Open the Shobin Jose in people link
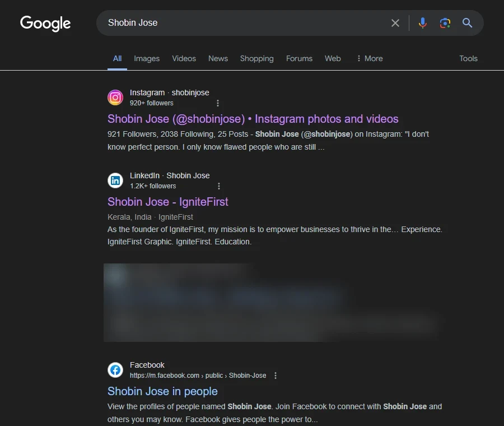Image resolution: width=504 pixels, height=426 pixels. click(162, 392)
